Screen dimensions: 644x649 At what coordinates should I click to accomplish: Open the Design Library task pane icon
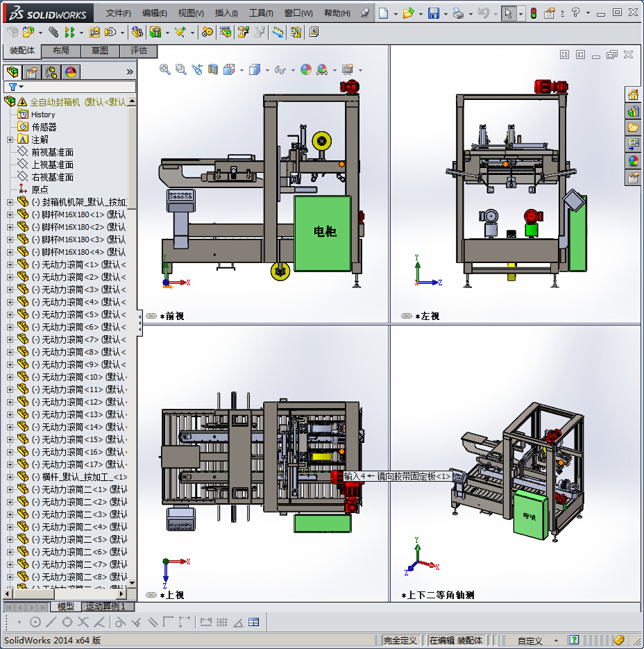pyautogui.click(x=633, y=111)
